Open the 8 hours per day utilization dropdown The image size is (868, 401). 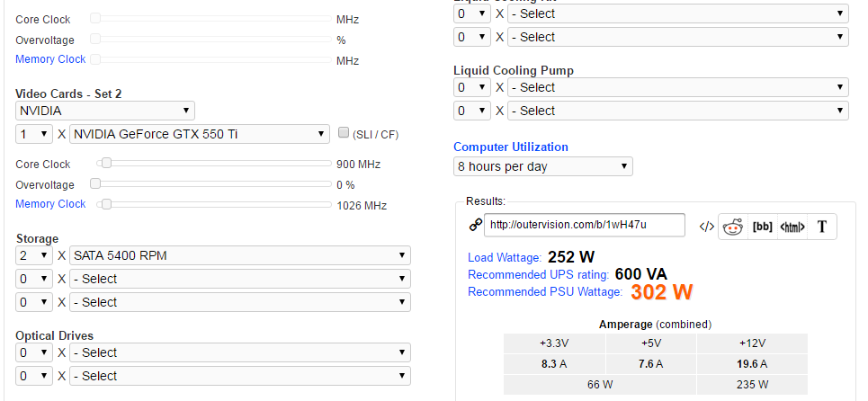click(x=542, y=166)
